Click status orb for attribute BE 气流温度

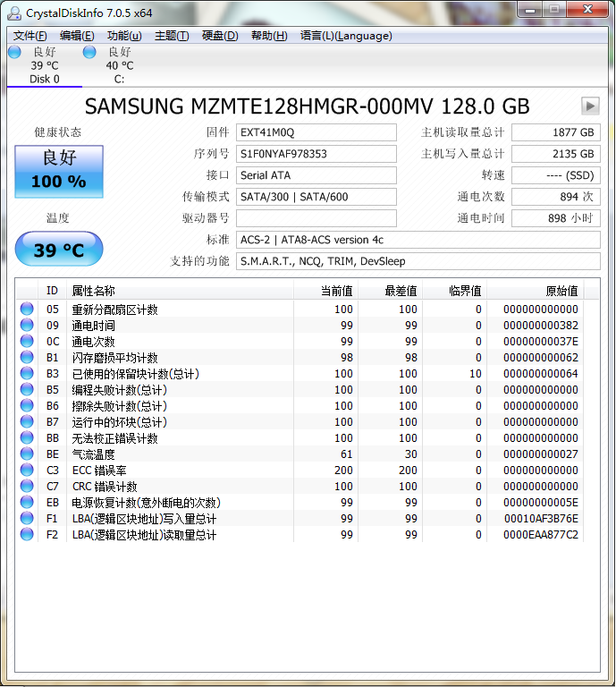coord(27,454)
